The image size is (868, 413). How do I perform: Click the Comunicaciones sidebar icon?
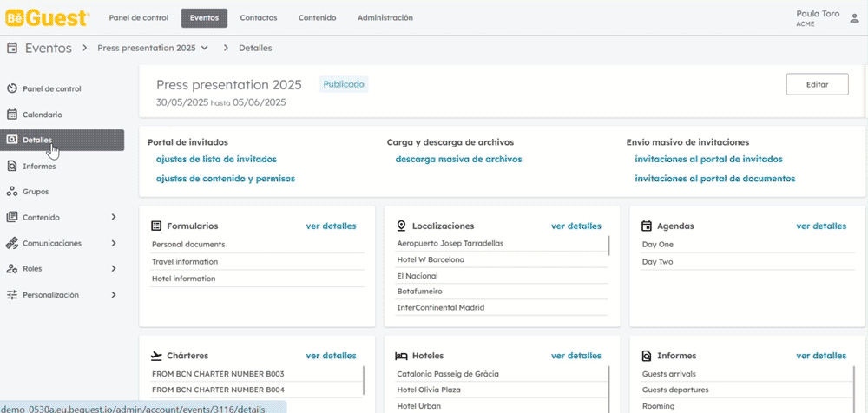[12, 243]
